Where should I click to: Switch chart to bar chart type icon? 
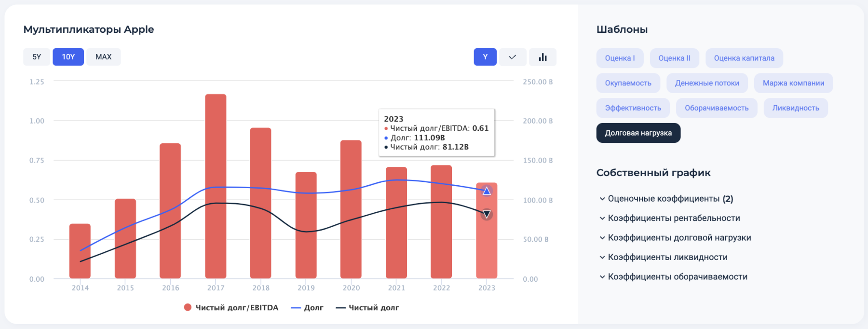pos(542,57)
